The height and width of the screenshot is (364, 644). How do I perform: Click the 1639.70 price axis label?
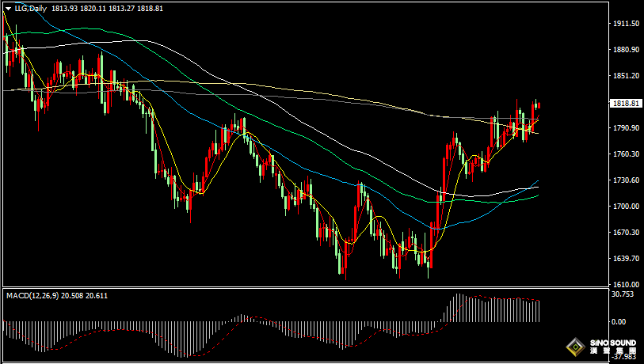(626, 259)
